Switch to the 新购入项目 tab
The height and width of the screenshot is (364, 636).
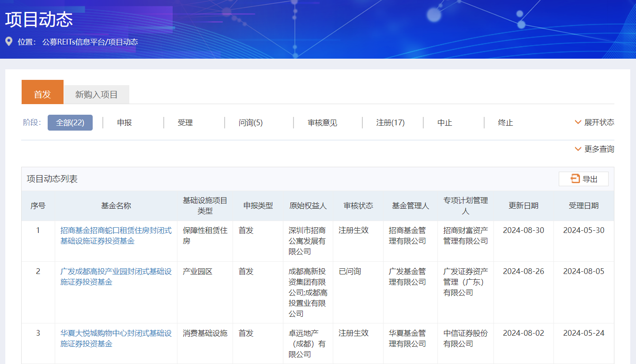tap(96, 94)
